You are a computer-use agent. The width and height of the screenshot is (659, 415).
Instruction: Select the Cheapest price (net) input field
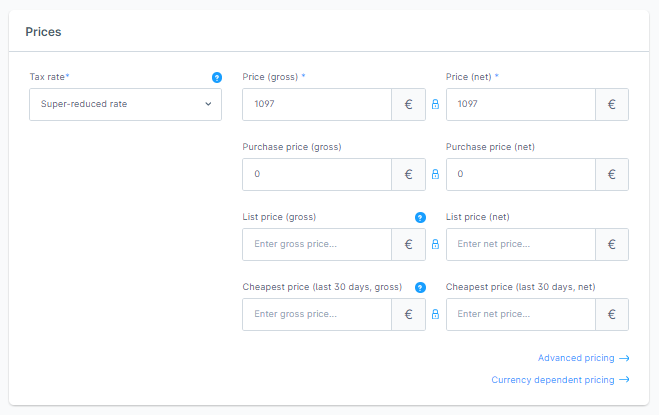520,314
